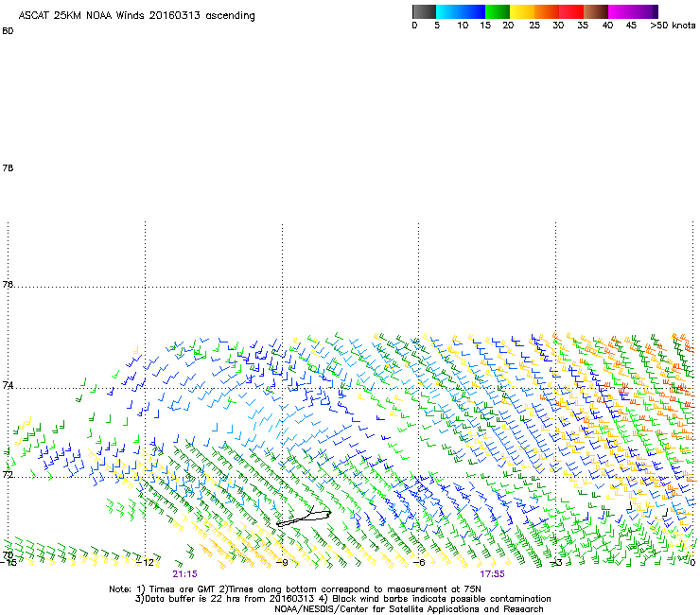Click the longitude label -6 on bottom axis
The height and width of the screenshot is (615, 700).
(x=418, y=562)
